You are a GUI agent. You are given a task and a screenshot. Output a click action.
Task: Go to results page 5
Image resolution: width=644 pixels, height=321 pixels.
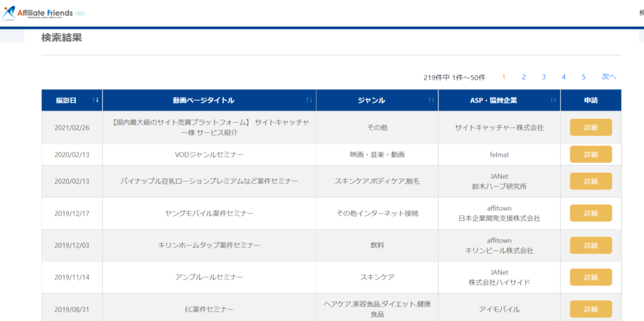click(583, 77)
